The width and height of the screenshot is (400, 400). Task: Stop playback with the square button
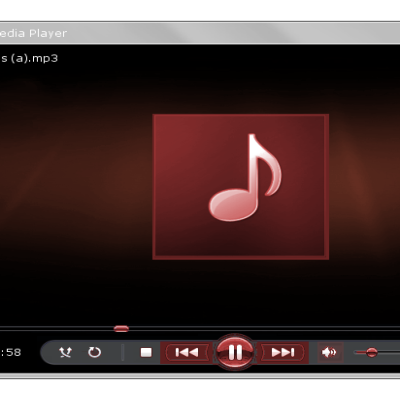(x=146, y=352)
